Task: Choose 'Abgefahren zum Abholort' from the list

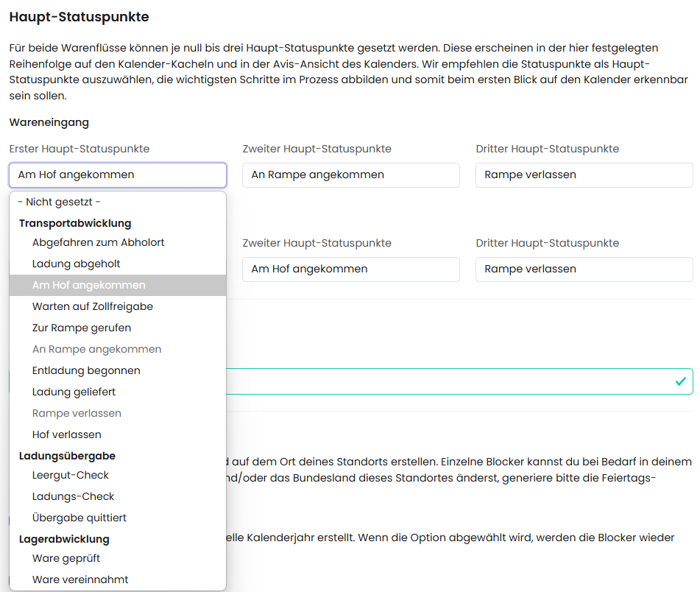Action: pyautogui.click(x=98, y=242)
